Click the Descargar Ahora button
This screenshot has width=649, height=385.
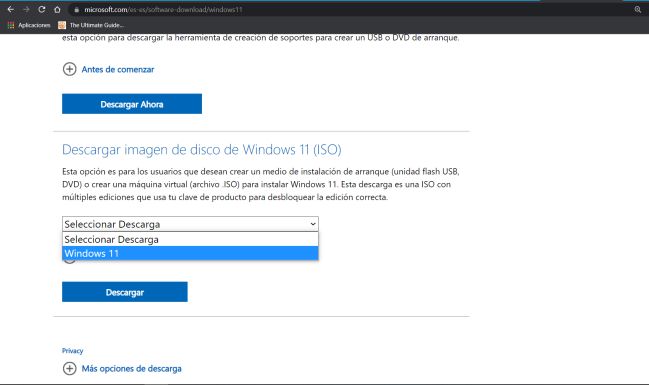pyautogui.click(x=132, y=104)
